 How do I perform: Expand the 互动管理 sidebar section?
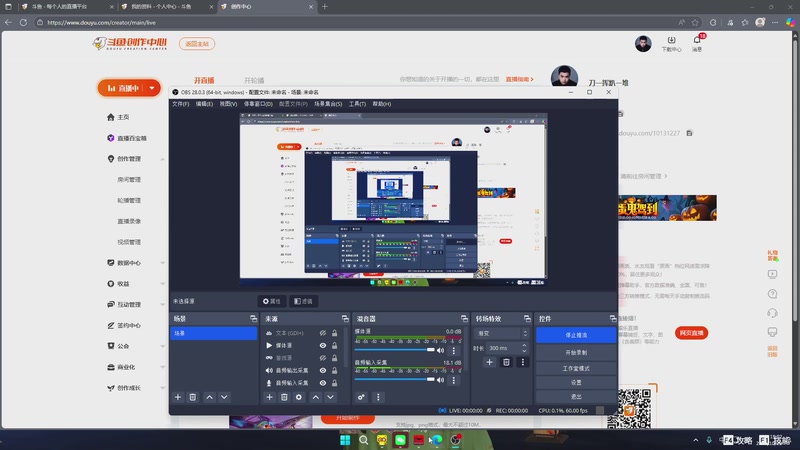point(162,305)
